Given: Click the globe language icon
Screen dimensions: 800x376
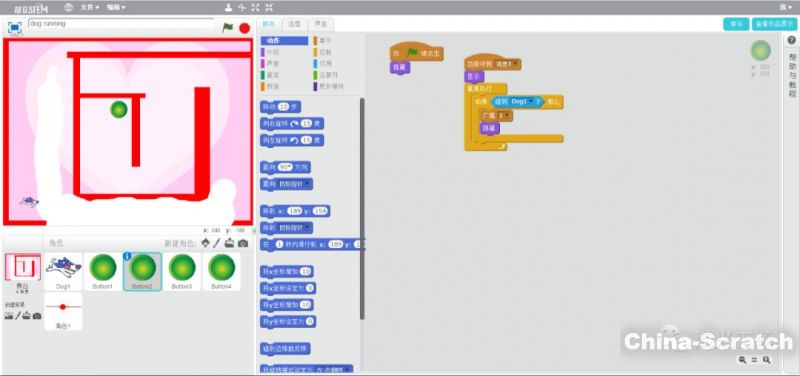Looking at the screenshot, I should (x=69, y=8).
